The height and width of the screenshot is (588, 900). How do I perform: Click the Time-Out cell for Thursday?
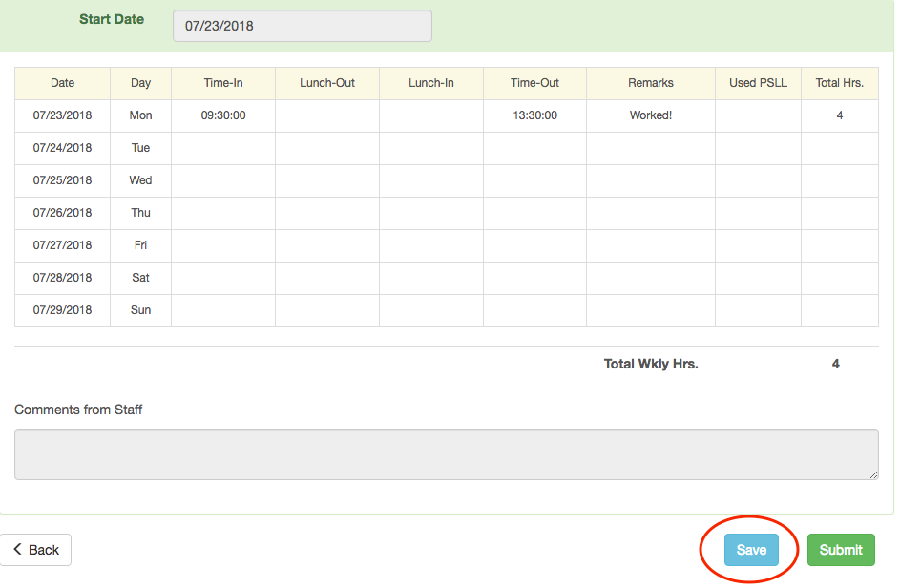coord(534,213)
